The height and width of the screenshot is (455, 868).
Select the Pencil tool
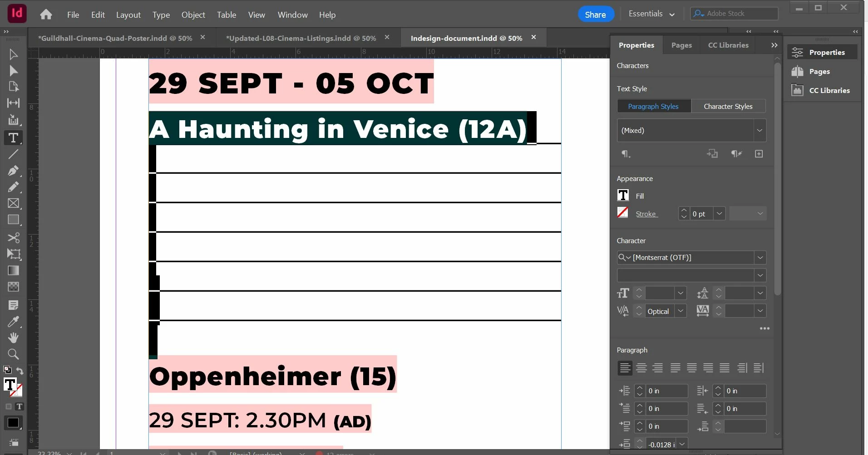(13, 187)
